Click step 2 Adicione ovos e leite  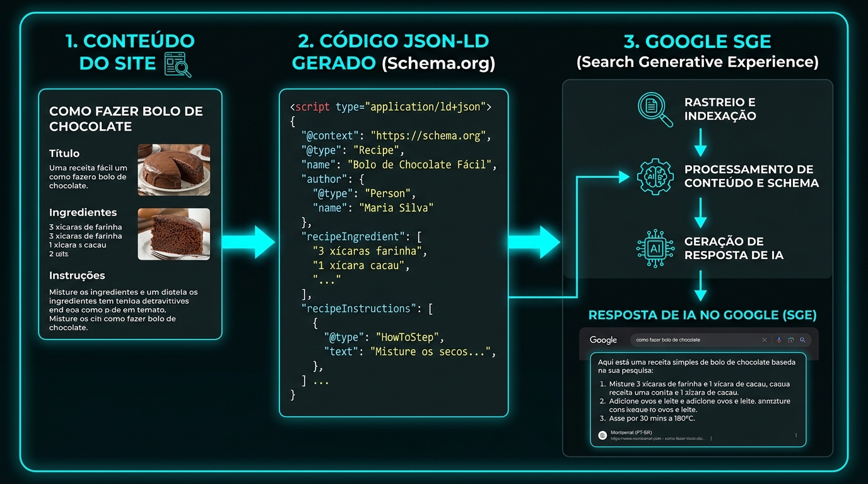(x=695, y=405)
